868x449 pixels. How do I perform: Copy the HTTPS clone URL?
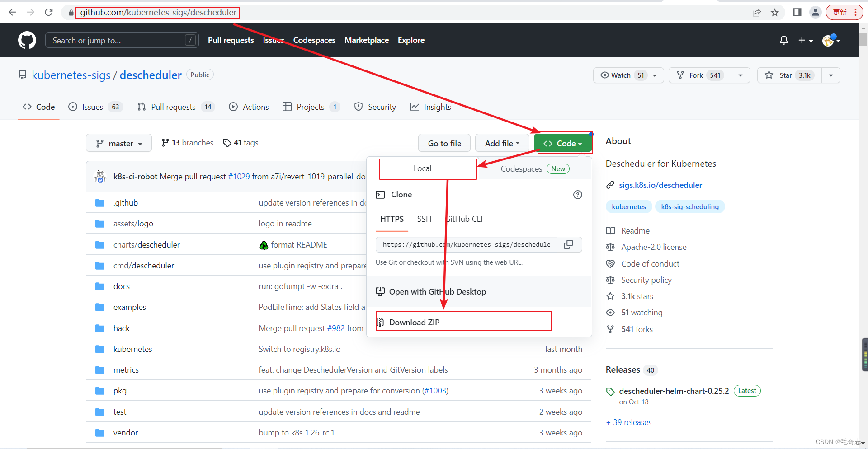click(x=569, y=244)
